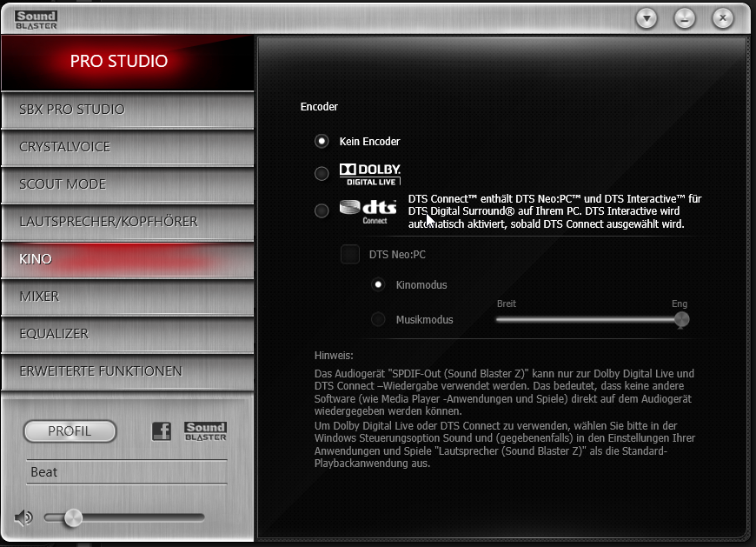Select the Dolby Digital Live encoder option
756x547 pixels.
tap(322, 174)
